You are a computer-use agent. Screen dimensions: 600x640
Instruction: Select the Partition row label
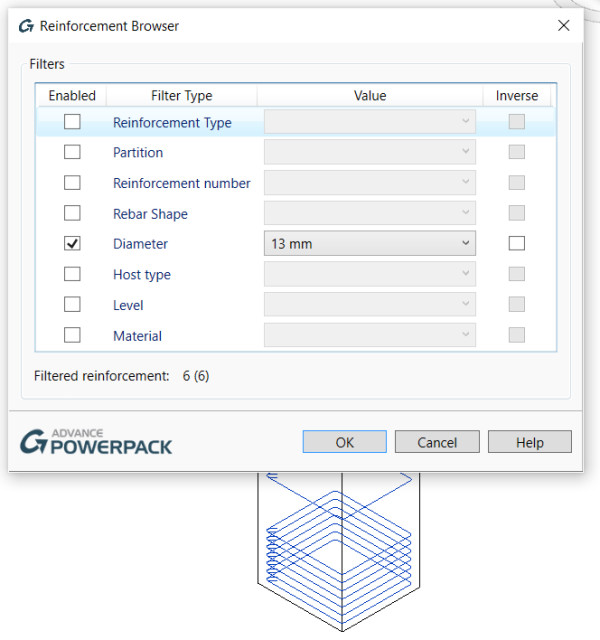138,153
